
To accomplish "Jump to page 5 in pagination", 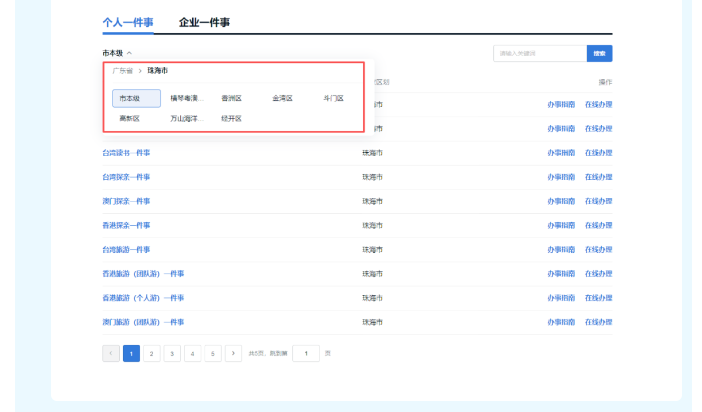I will pyautogui.click(x=213, y=353).
